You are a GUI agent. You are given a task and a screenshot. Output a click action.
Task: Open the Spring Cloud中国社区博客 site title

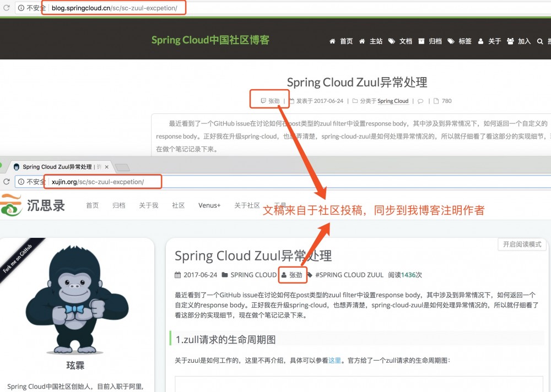210,40
